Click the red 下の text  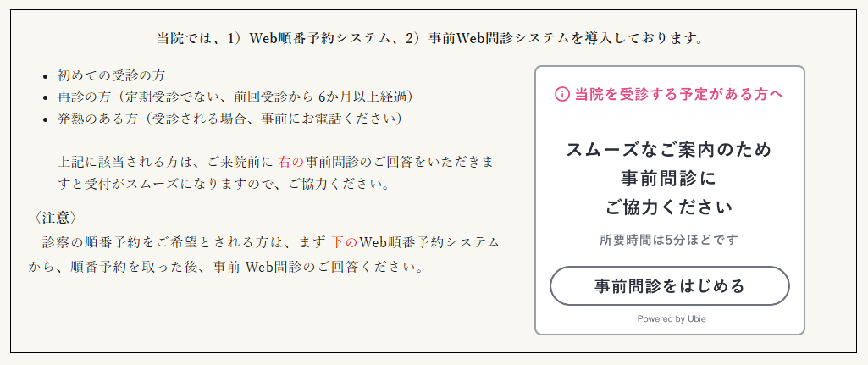[x=345, y=242]
